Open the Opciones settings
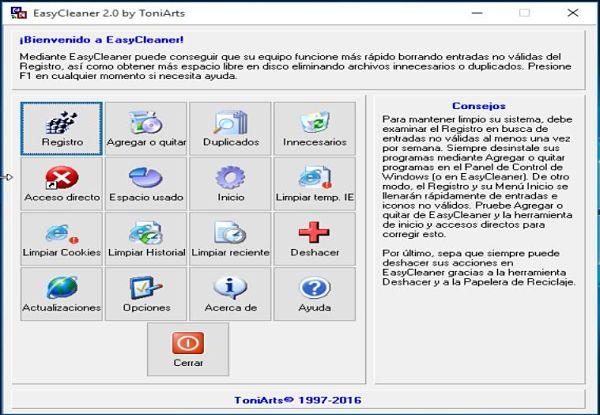This screenshot has height=415, width=600. click(146, 294)
